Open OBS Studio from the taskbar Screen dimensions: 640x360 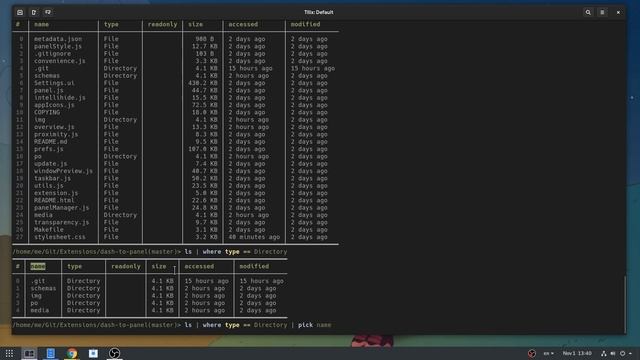(114, 353)
